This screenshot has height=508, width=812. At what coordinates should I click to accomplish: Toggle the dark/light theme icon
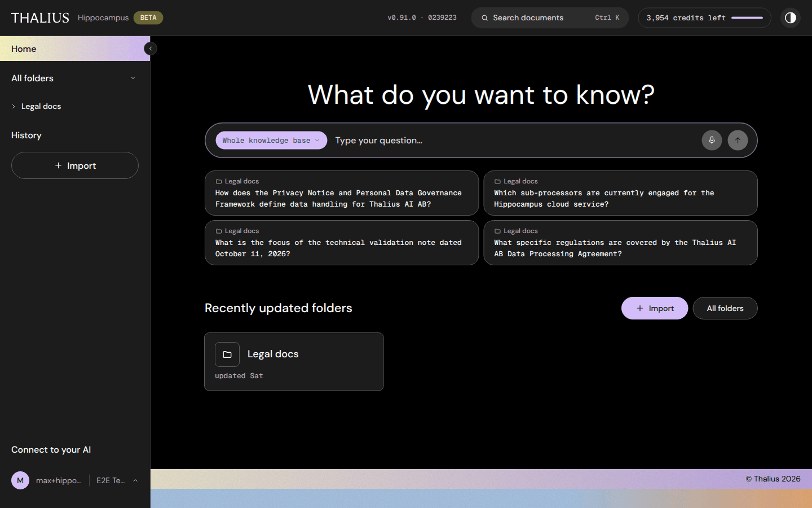tap(791, 18)
